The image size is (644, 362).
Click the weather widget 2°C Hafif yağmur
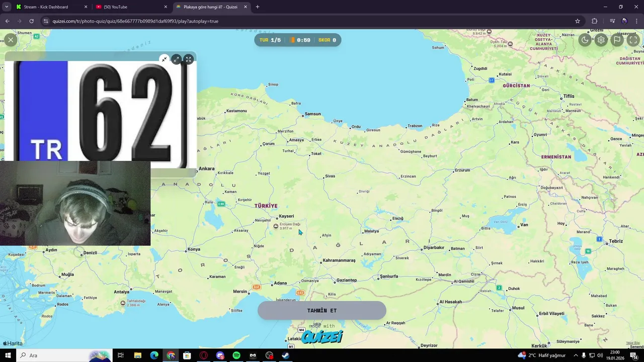coord(542,355)
